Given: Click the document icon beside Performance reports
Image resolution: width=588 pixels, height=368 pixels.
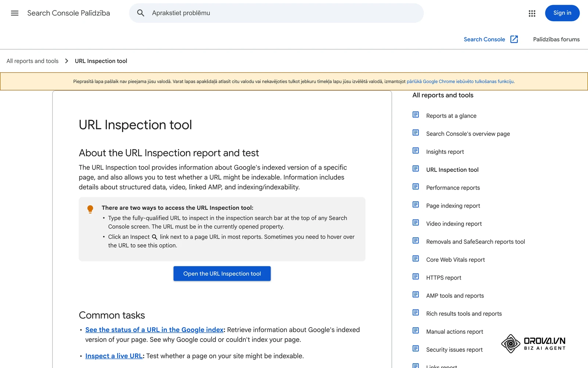Looking at the screenshot, I should (416, 187).
